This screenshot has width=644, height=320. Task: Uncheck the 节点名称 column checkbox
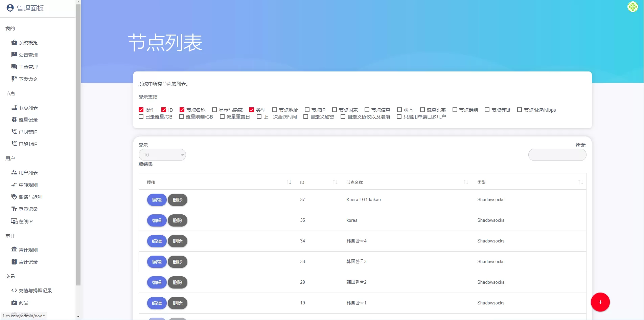tap(182, 110)
